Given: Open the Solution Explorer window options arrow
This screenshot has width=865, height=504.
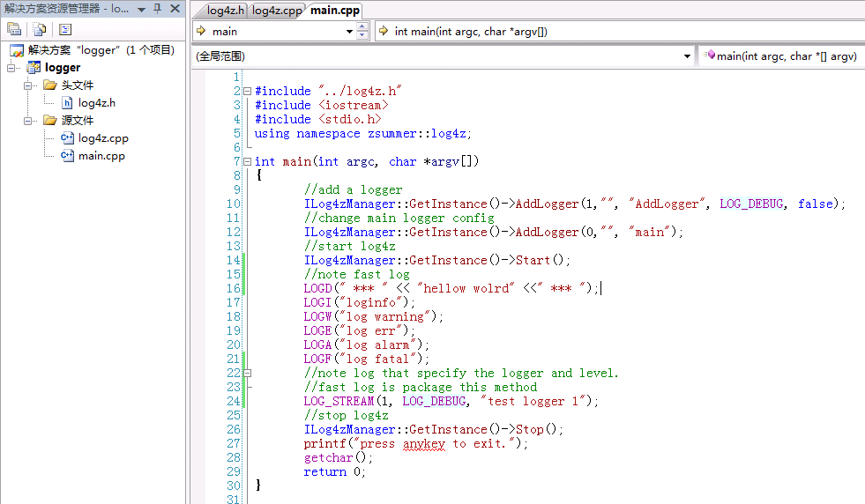Looking at the screenshot, I should point(141,9).
